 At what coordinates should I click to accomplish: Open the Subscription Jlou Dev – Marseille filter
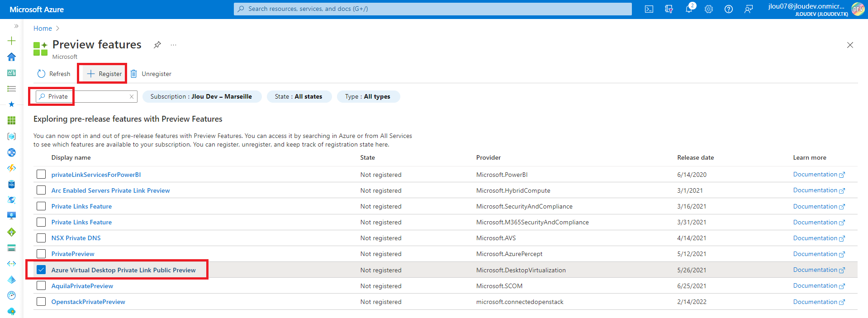click(202, 96)
